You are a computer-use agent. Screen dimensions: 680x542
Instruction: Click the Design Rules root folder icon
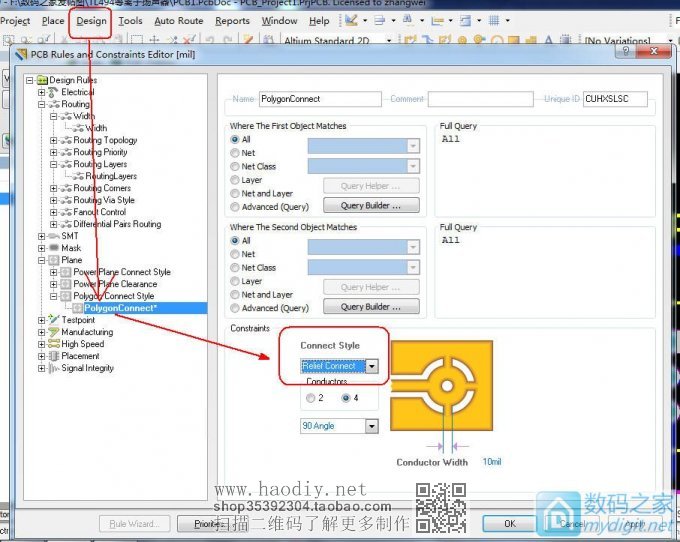click(x=42, y=80)
